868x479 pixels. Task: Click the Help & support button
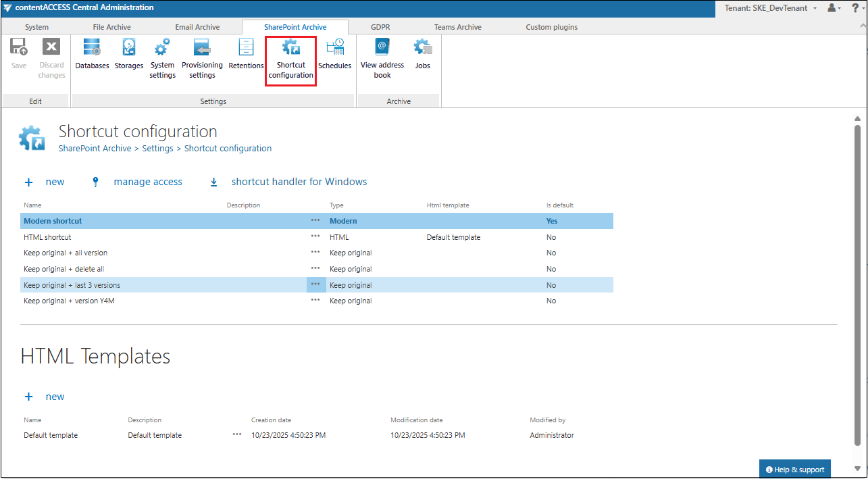click(794, 470)
